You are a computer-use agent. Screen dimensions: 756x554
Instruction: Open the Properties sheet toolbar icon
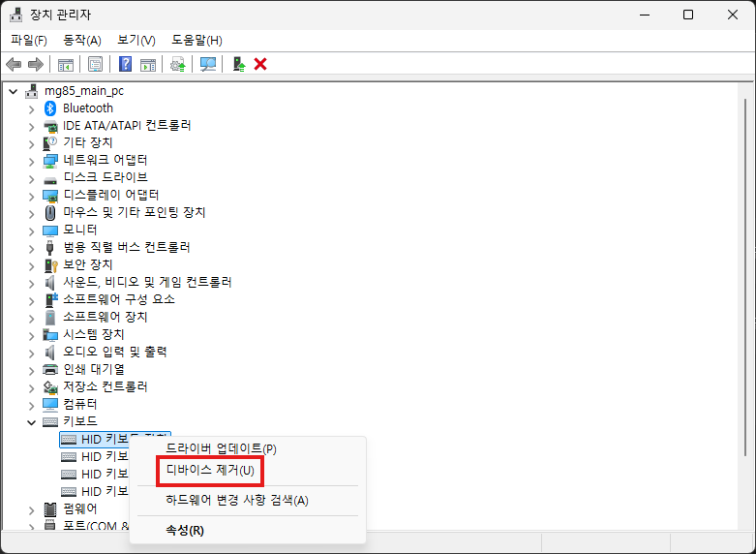95,64
